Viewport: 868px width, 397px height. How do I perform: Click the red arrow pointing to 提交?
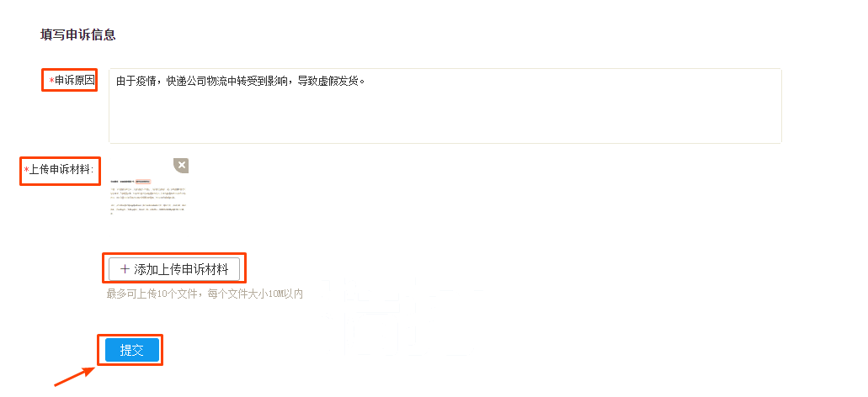(x=73, y=376)
